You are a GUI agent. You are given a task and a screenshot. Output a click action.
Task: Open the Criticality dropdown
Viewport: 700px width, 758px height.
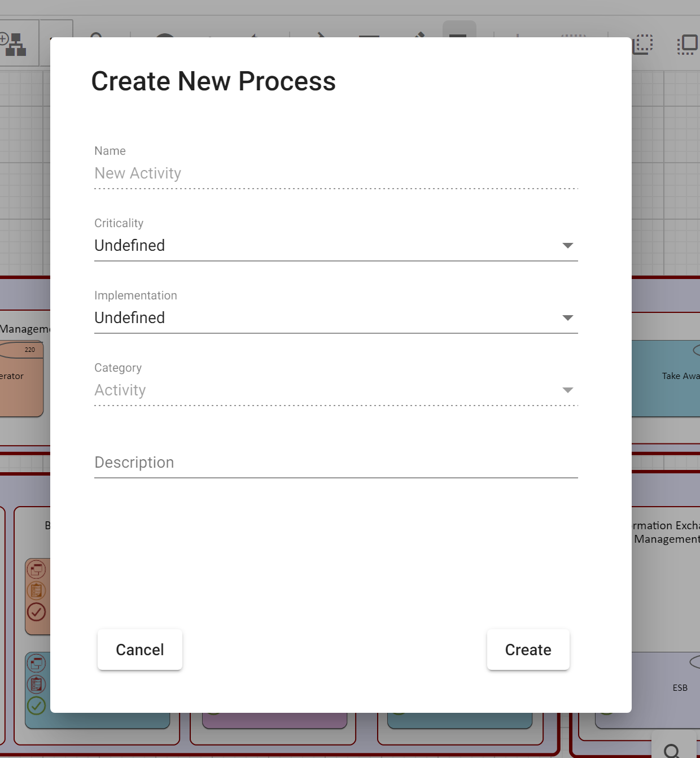[336, 246]
